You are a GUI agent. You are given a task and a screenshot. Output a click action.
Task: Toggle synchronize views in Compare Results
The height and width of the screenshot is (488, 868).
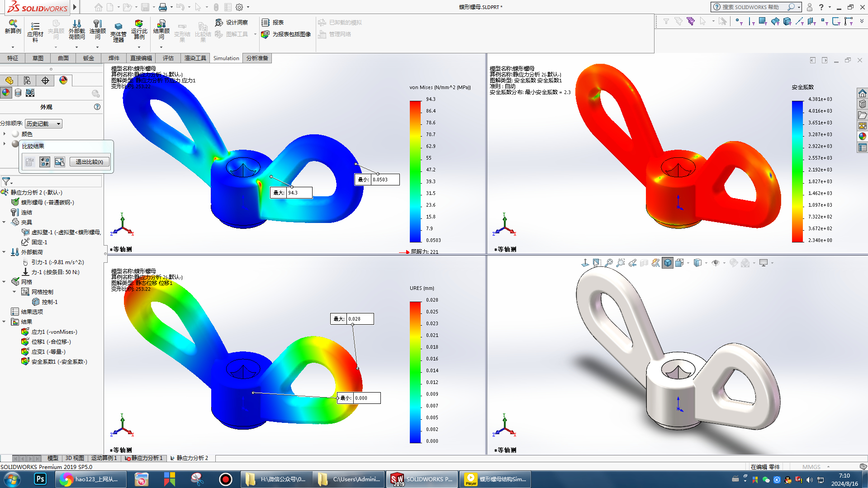[45, 161]
